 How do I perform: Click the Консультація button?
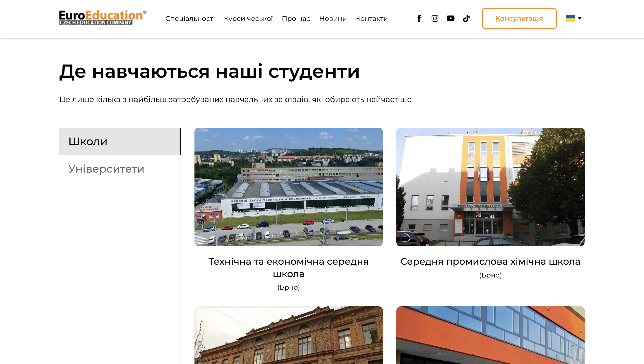pos(519,18)
